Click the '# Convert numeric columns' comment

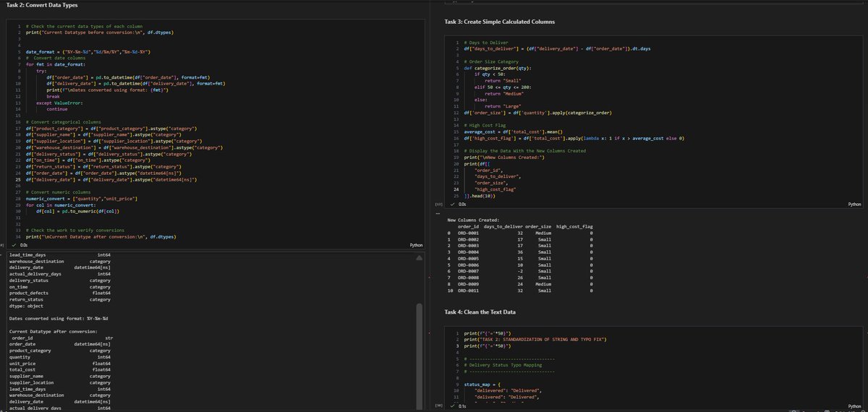57,192
